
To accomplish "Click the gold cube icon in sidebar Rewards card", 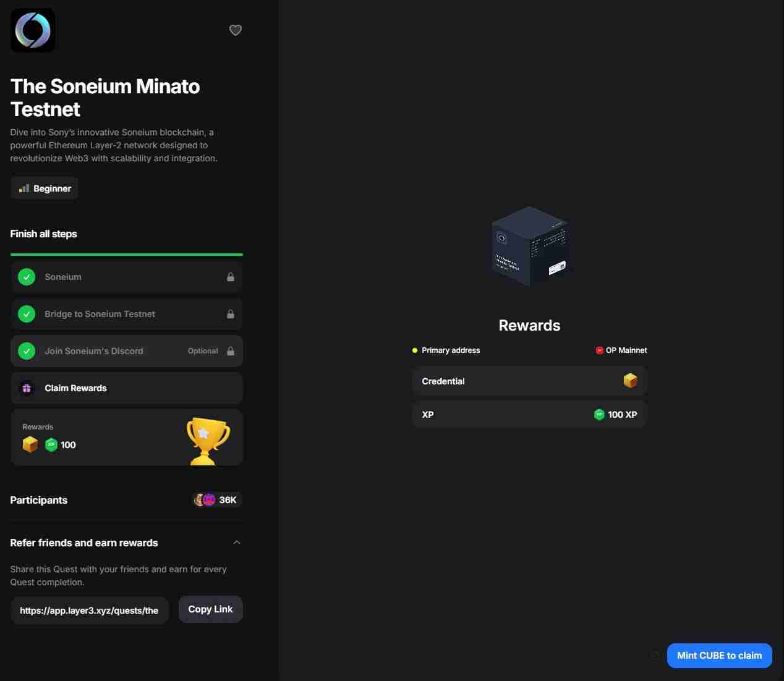I will pyautogui.click(x=30, y=444).
